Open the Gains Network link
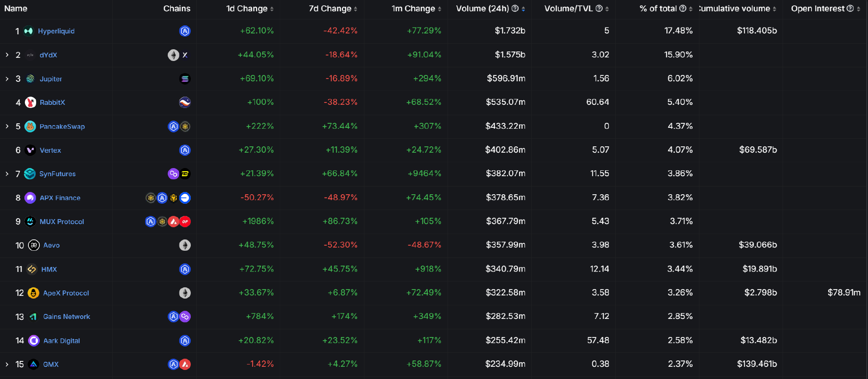The height and width of the screenshot is (379, 868). pyautogui.click(x=66, y=317)
